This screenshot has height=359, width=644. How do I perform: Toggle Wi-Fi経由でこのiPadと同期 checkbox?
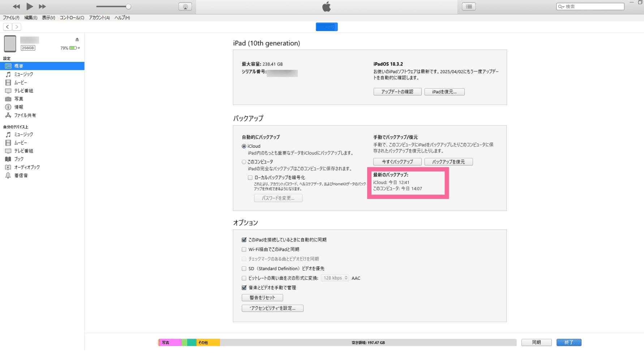(244, 249)
